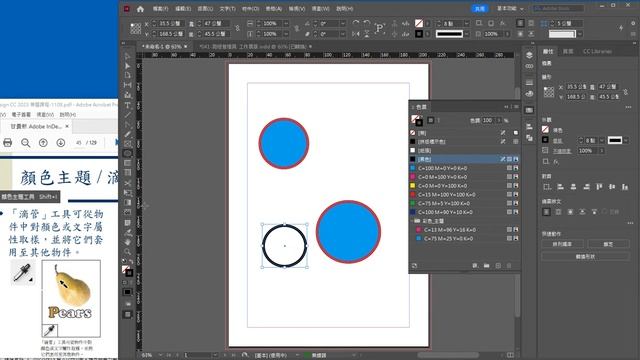Toggle the first text wrap option in Properties
This screenshot has width=640, height=360.
[546, 212]
